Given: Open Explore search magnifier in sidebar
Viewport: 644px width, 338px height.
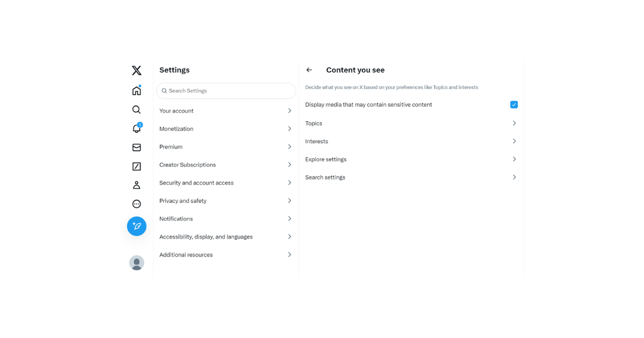Looking at the screenshot, I should pos(136,109).
